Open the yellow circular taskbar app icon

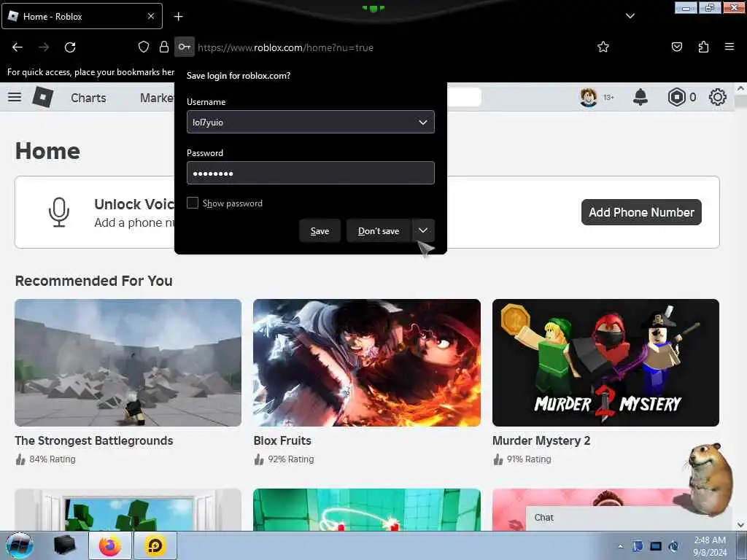tap(155, 545)
